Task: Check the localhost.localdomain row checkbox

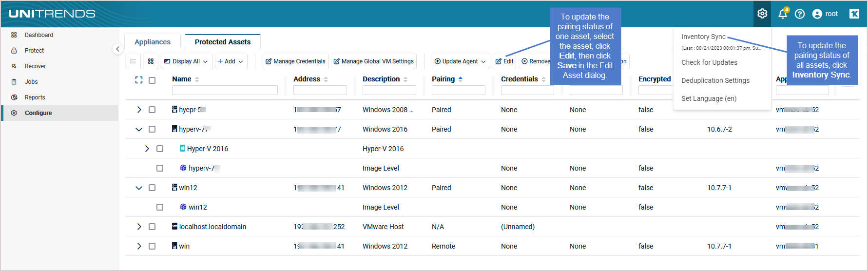Action: point(152,227)
